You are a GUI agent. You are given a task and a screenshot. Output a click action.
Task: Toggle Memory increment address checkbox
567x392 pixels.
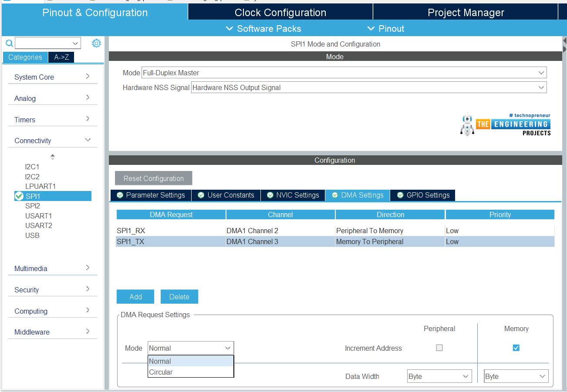tap(516, 348)
